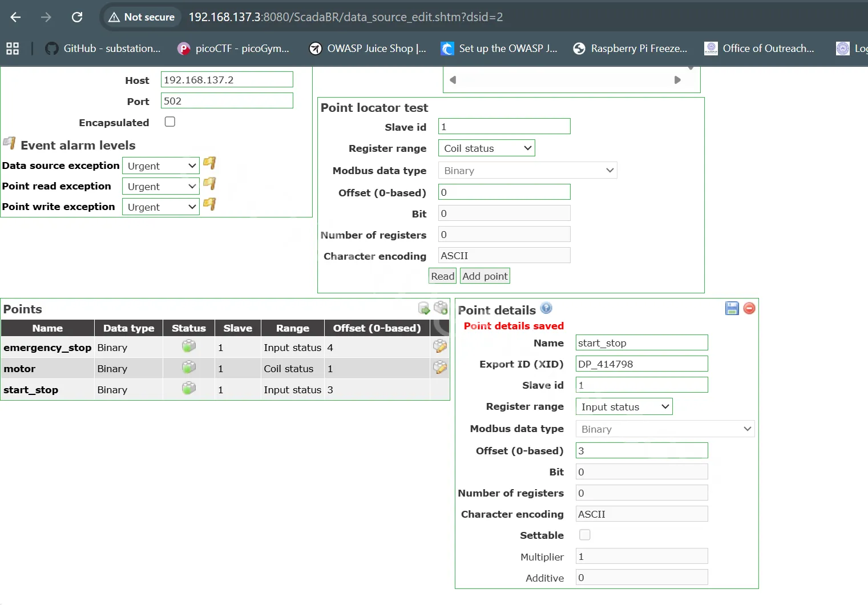Click the left arrow of horizontal scrollbar
Image resolution: width=868 pixels, height=605 pixels.
(453, 80)
